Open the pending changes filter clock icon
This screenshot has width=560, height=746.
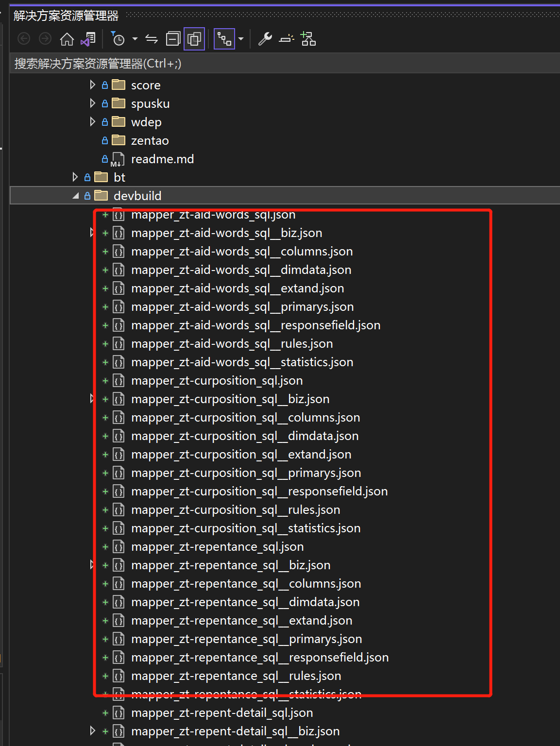118,39
